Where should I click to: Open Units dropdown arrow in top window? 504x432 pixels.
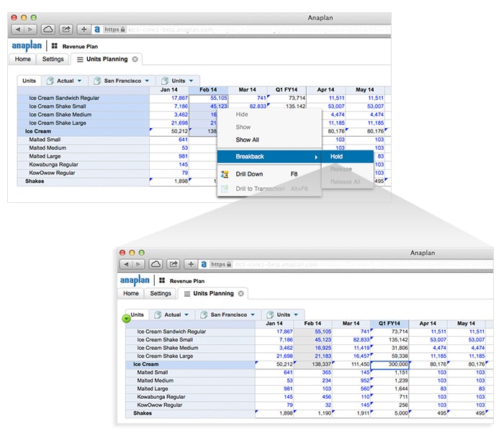pyautogui.click(x=192, y=81)
